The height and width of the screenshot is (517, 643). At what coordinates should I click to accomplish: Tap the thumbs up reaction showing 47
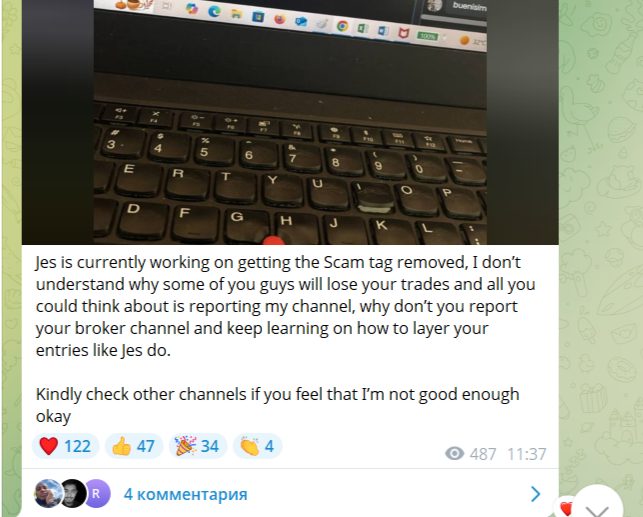[x=134, y=446]
